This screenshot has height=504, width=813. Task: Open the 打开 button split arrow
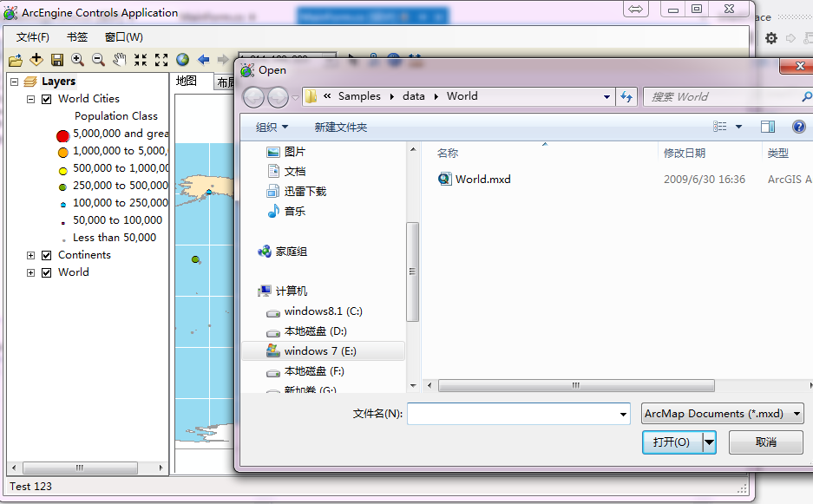(709, 442)
